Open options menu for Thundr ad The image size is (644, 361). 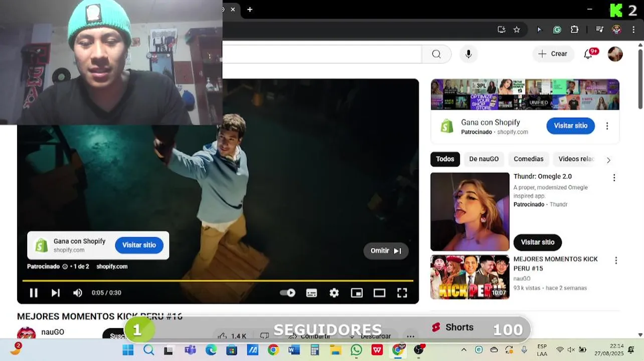point(614,178)
